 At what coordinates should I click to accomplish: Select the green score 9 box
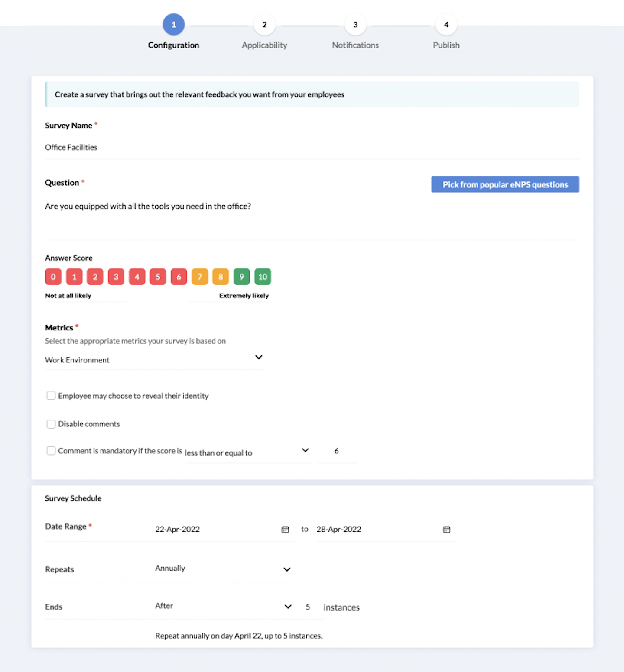[x=242, y=277]
